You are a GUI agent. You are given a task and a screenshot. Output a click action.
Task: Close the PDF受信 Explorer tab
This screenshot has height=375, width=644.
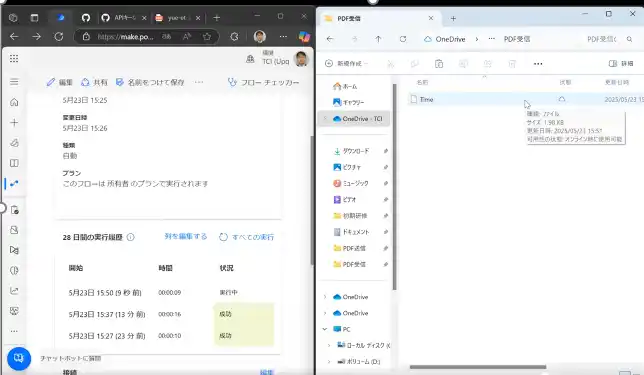click(x=431, y=18)
